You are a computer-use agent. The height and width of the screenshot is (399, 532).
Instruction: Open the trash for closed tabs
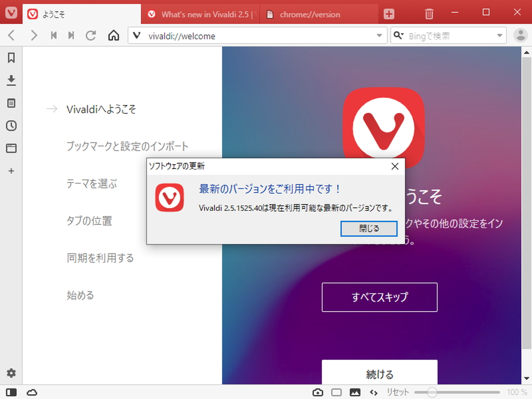429,14
